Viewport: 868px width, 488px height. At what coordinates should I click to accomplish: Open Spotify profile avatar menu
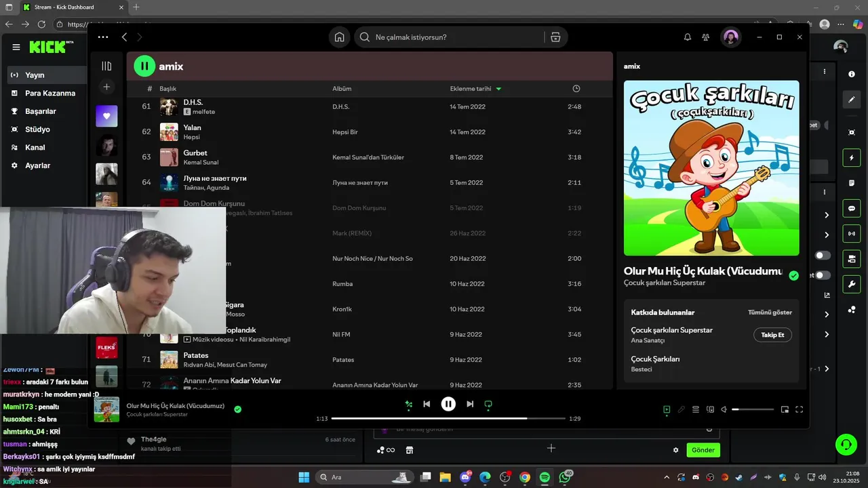730,37
